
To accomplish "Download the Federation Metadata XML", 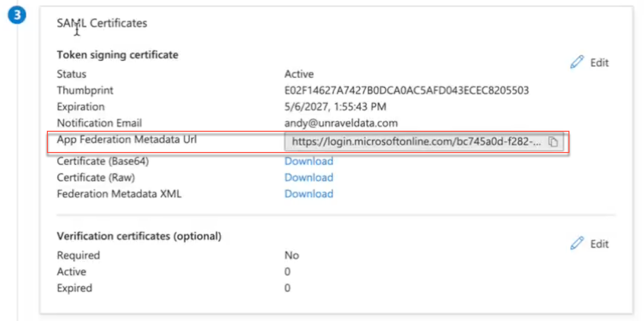I will [308, 193].
